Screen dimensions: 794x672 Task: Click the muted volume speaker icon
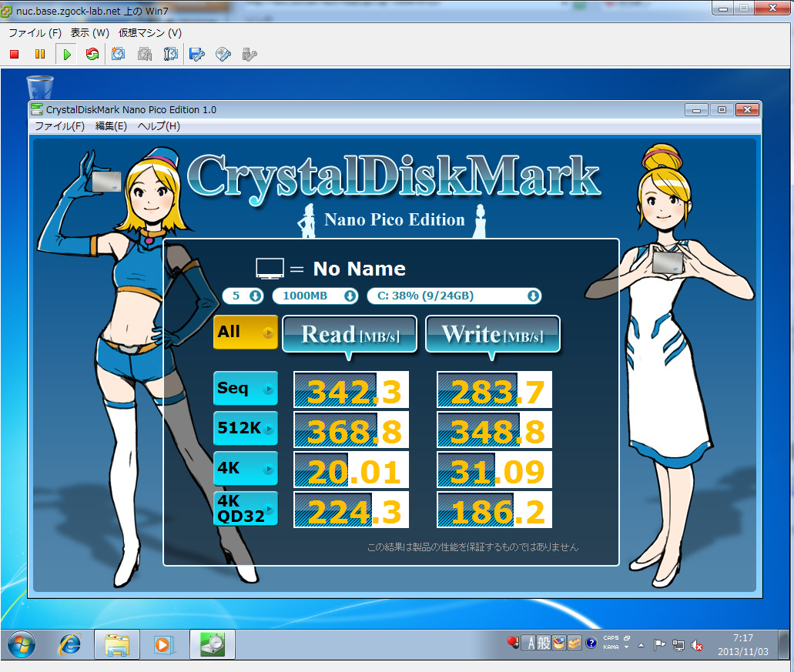697,645
